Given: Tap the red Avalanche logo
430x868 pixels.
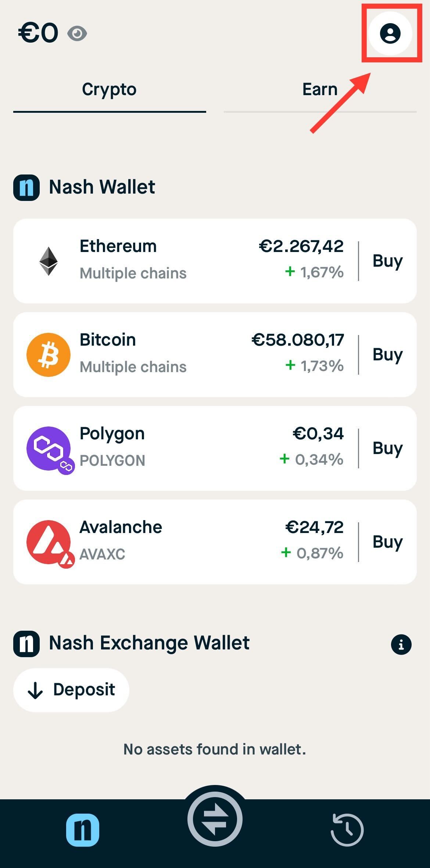Looking at the screenshot, I should [49, 542].
